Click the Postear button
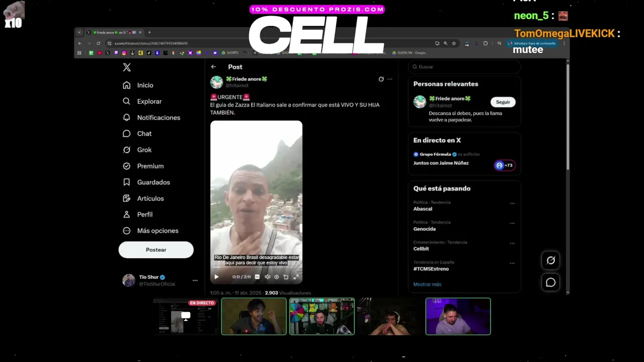Viewport: 644px width, 362px height. [156, 249]
